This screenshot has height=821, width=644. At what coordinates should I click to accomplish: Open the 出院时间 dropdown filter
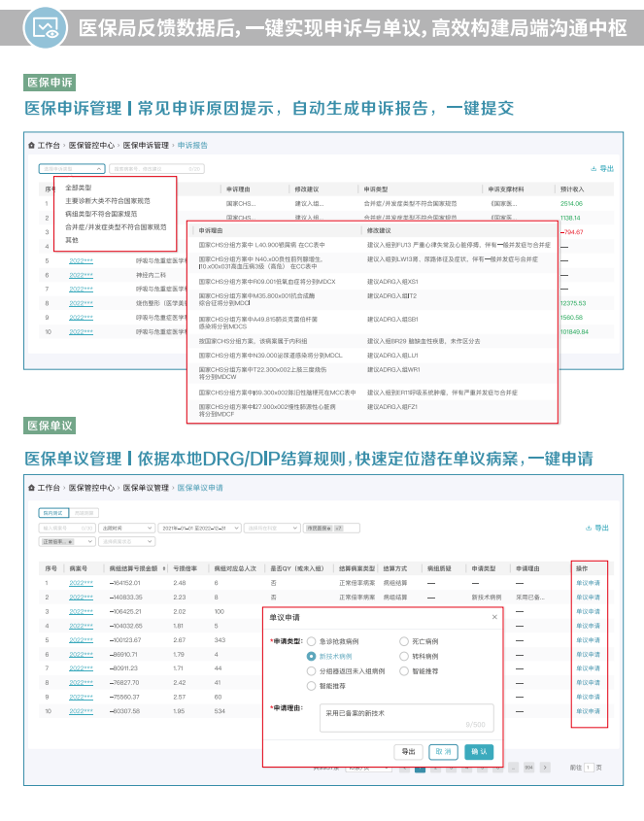[x=125, y=528]
